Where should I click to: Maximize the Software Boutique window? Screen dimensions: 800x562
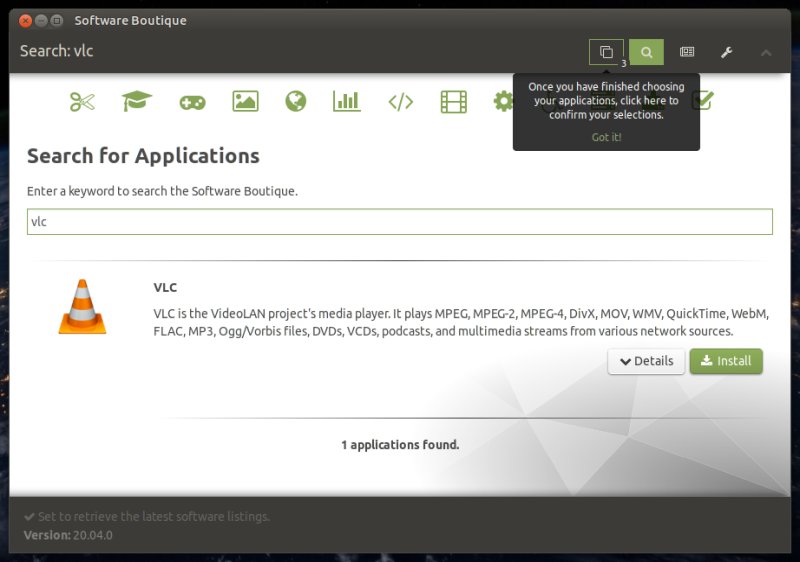57,20
